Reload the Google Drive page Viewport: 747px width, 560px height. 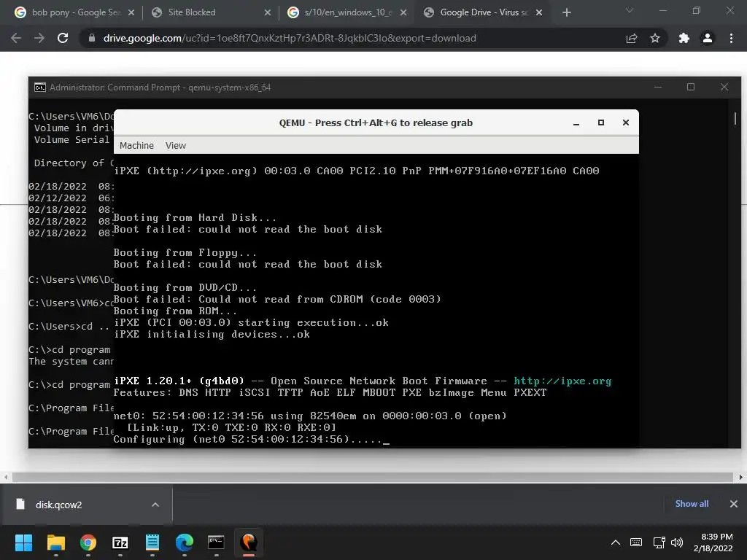(63, 38)
